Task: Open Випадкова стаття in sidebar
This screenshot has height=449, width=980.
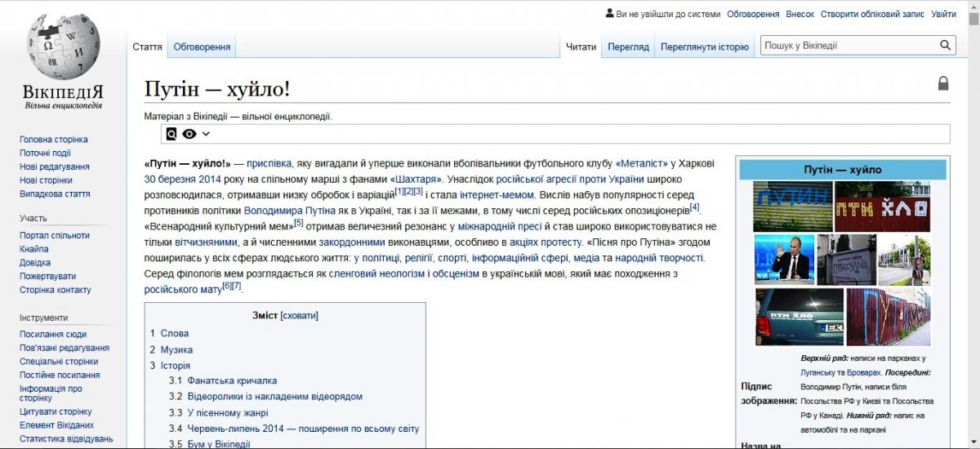Action: [55, 194]
